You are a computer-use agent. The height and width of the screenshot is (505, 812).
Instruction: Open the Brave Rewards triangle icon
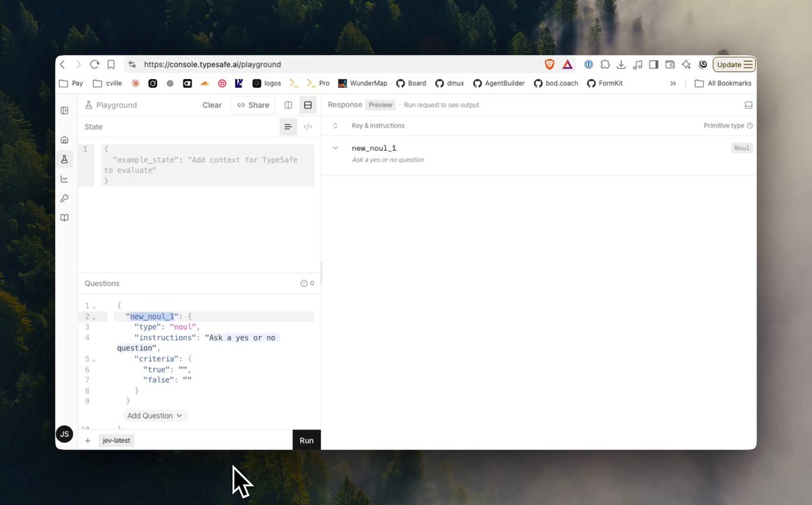(567, 65)
